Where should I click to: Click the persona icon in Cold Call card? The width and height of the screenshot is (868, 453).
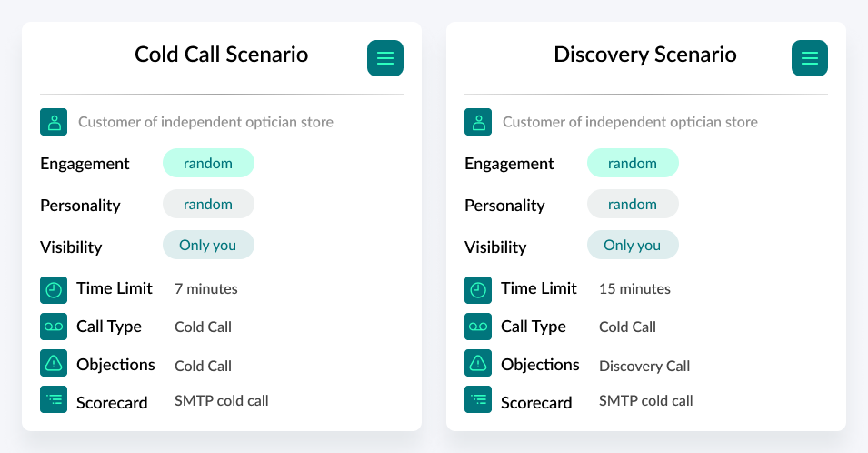pyautogui.click(x=54, y=122)
